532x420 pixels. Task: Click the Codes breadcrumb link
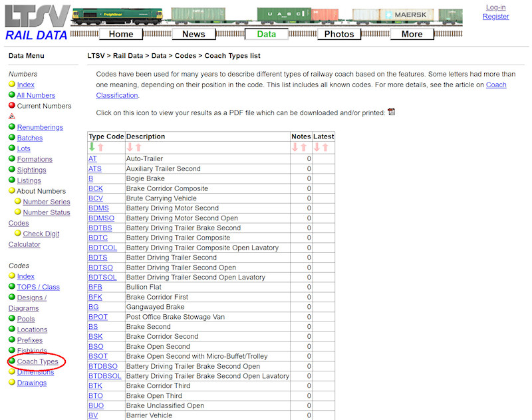pos(185,56)
